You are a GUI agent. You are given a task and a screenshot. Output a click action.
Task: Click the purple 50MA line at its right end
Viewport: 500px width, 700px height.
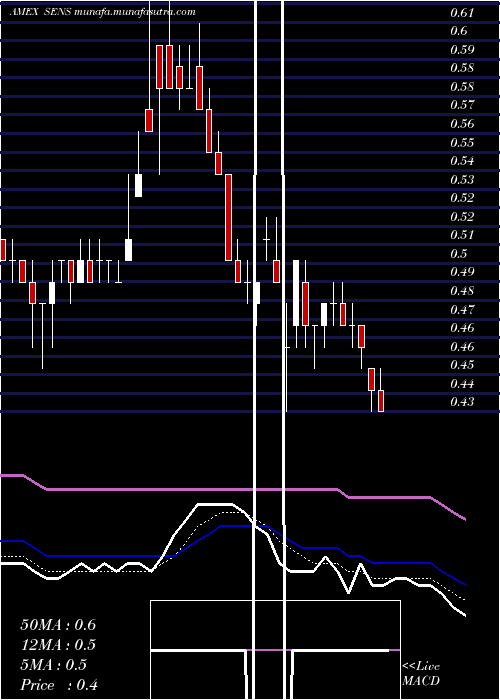pyautogui.click(x=462, y=518)
